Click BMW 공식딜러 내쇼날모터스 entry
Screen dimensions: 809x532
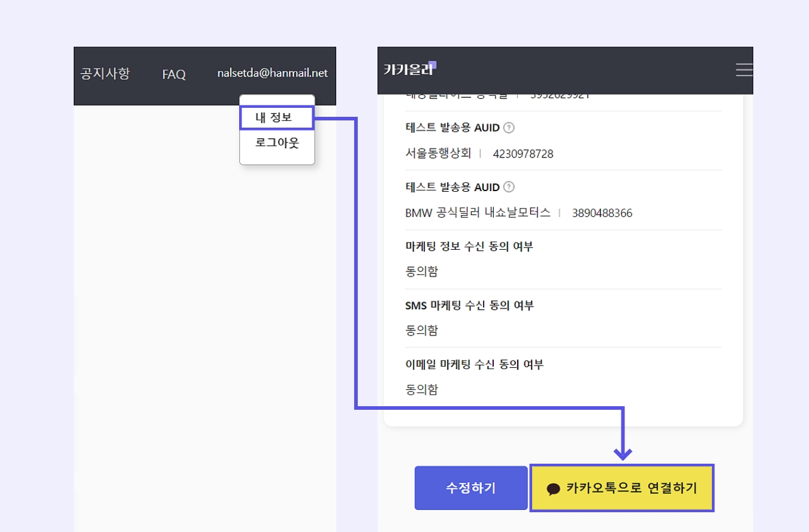[x=478, y=213]
